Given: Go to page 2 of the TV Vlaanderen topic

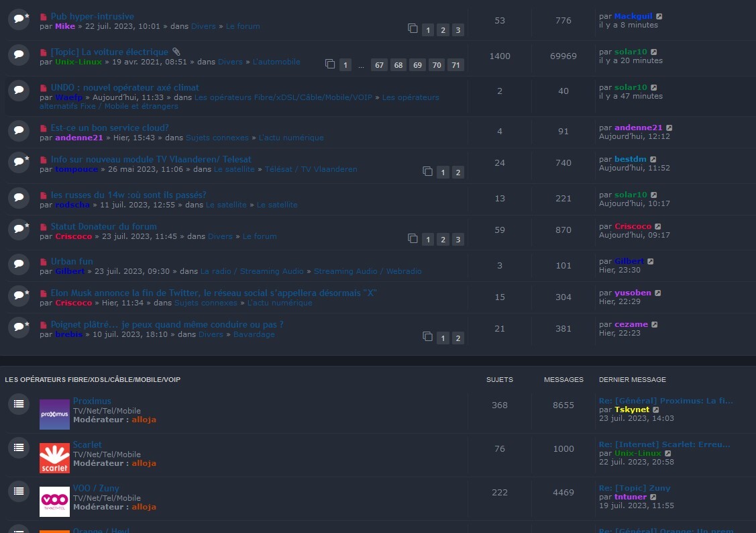Looking at the screenshot, I should pyautogui.click(x=457, y=173).
